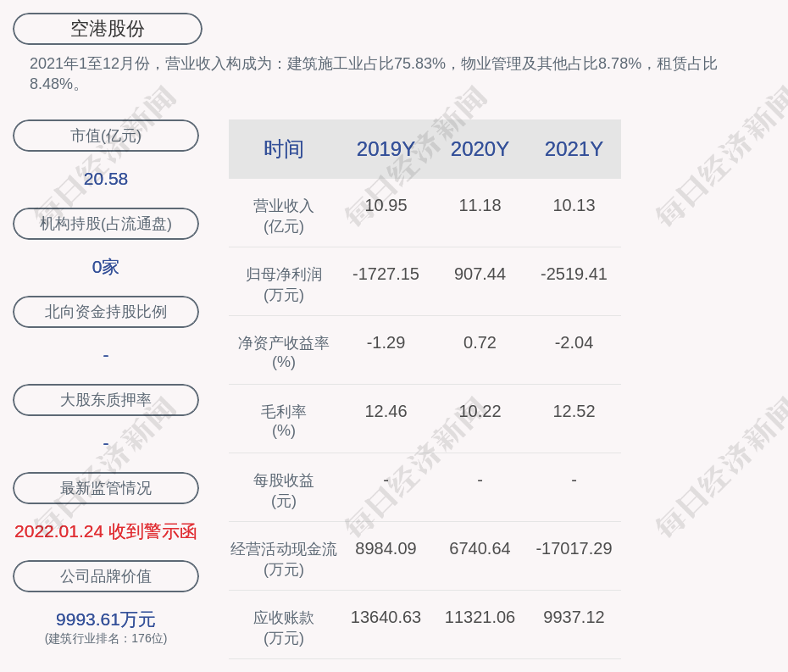Click the net profit value 907.44
The width and height of the screenshot is (788, 672).
(480, 274)
